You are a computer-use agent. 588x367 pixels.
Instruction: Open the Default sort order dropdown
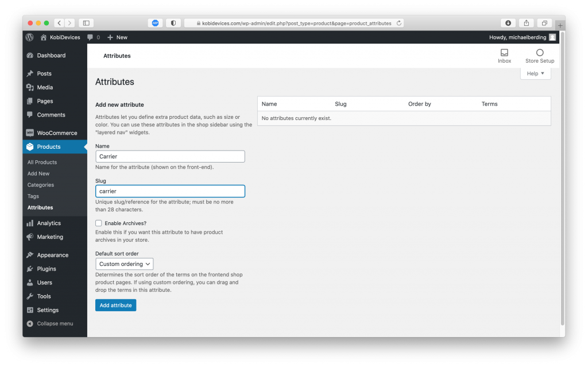[x=125, y=264]
